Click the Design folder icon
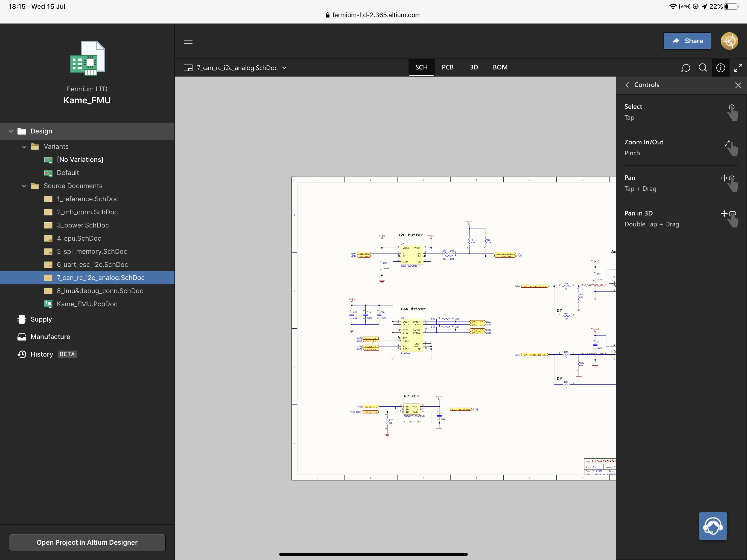Image resolution: width=747 pixels, height=560 pixels. click(22, 131)
